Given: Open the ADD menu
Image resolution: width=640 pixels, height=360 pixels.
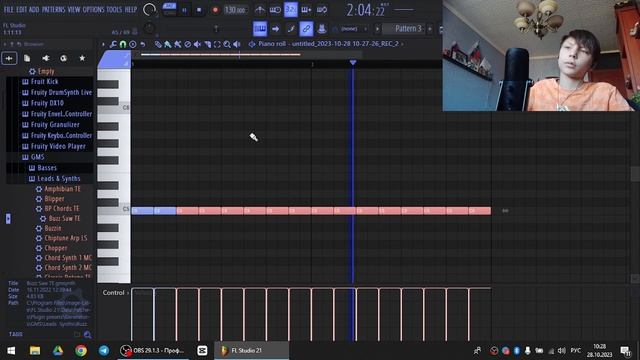Looking at the screenshot, I should (34, 9).
